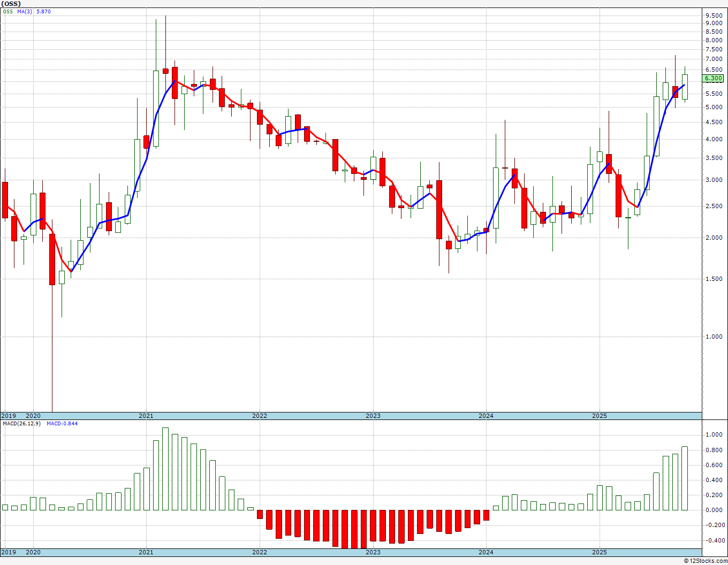Viewport: 728px width, 565px height.
Task: Select the 2024 label on the price chart timeline
Action: (x=486, y=416)
